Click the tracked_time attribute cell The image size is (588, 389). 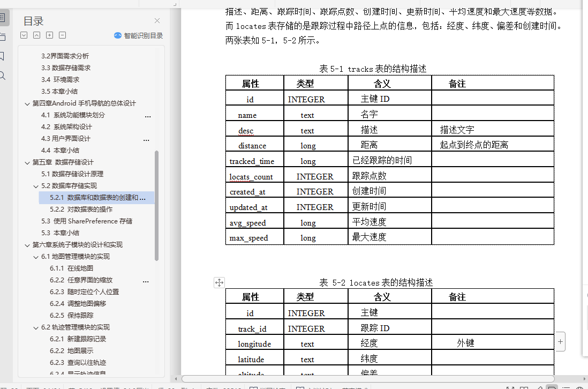click(254, 159)
